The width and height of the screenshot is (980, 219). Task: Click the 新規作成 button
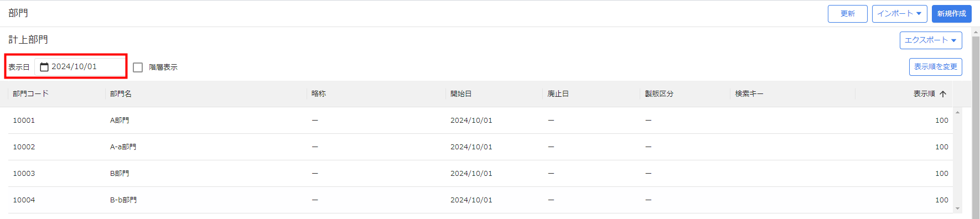click(951, 14)
